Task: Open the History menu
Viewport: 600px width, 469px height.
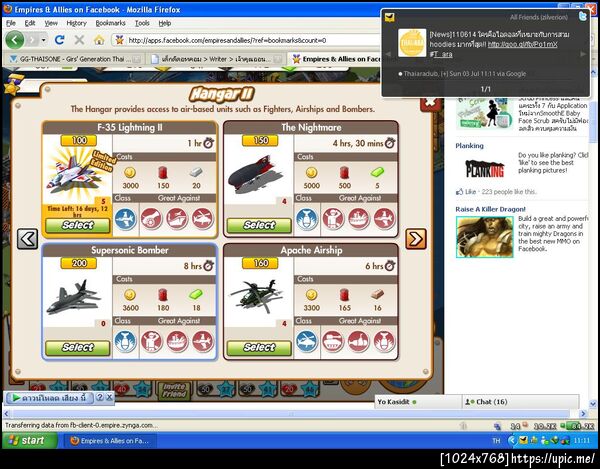Action: point(77,23)
